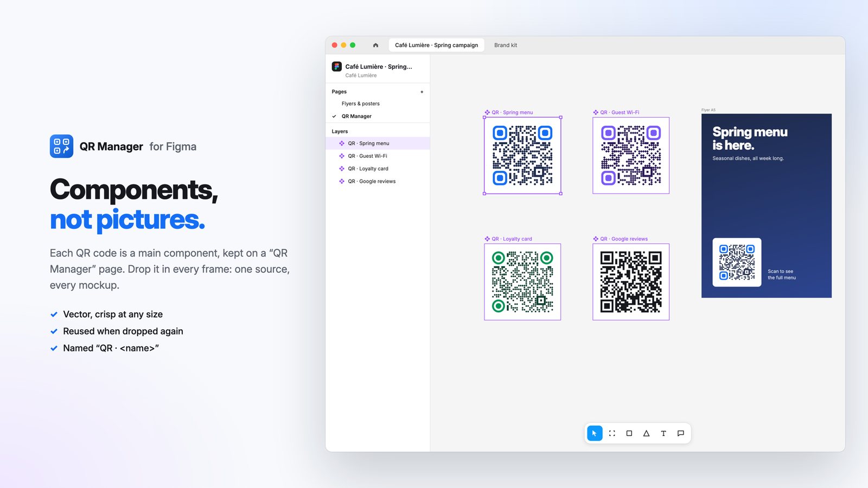
Task: Select the Rectangle shape tool
Action: tap(629, 433)
